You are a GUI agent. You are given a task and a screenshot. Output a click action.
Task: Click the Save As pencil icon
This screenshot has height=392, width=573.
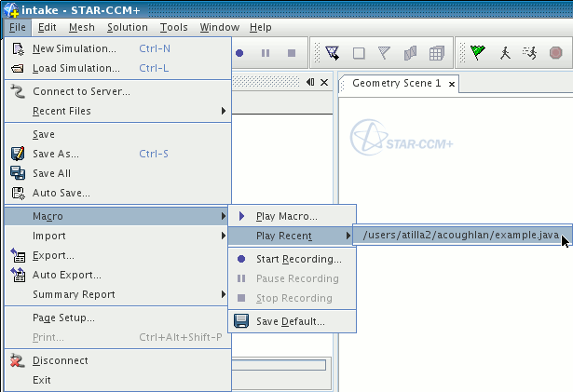(18, 154)
